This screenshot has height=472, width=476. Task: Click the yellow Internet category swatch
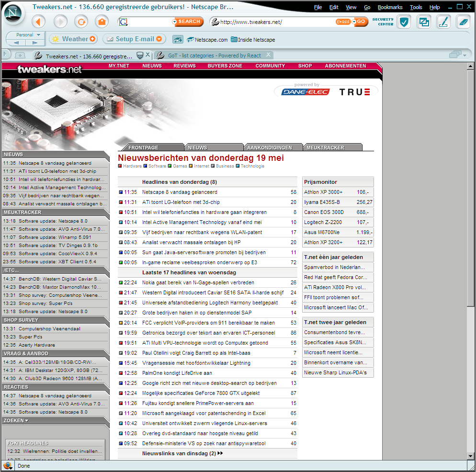point(191,166)
